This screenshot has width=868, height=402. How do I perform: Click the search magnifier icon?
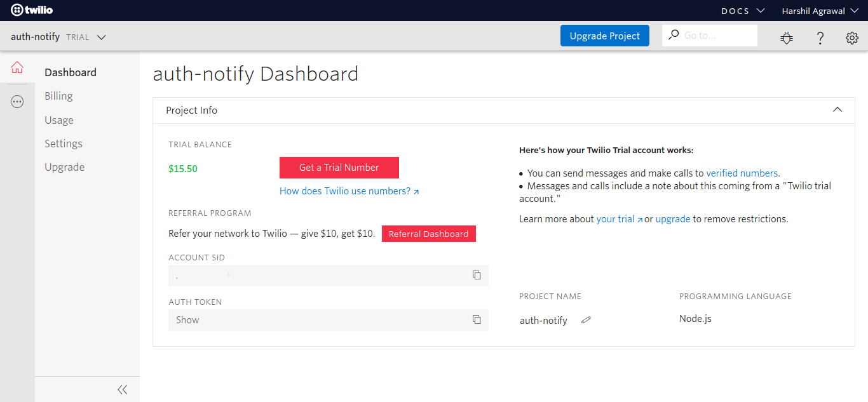(674, 35)
